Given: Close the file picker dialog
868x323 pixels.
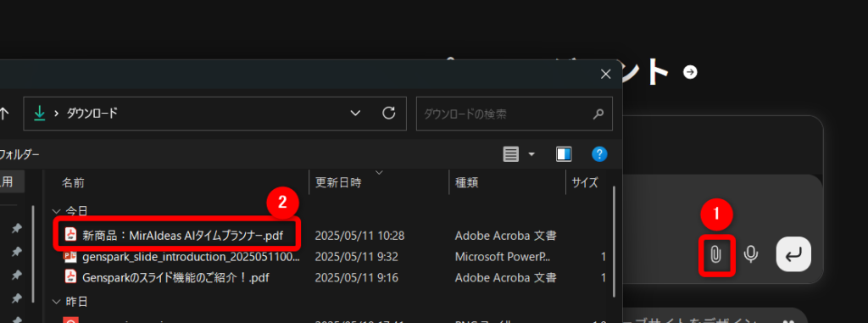Looking at the screenshot, I should click(x=605, y=74).
